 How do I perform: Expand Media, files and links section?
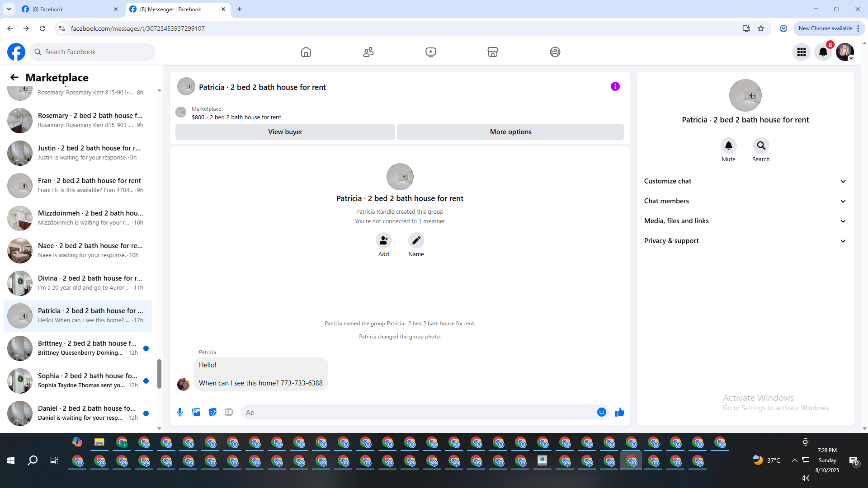point(745,221)
